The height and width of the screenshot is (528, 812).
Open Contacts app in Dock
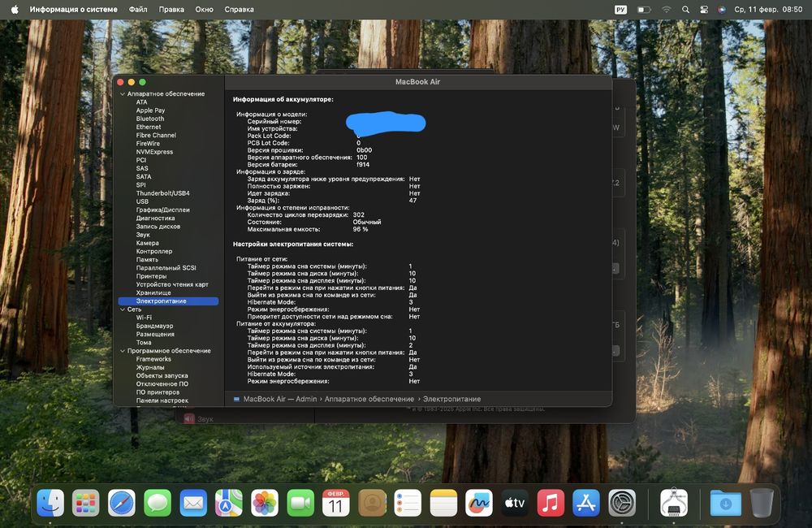pos(372,503)
